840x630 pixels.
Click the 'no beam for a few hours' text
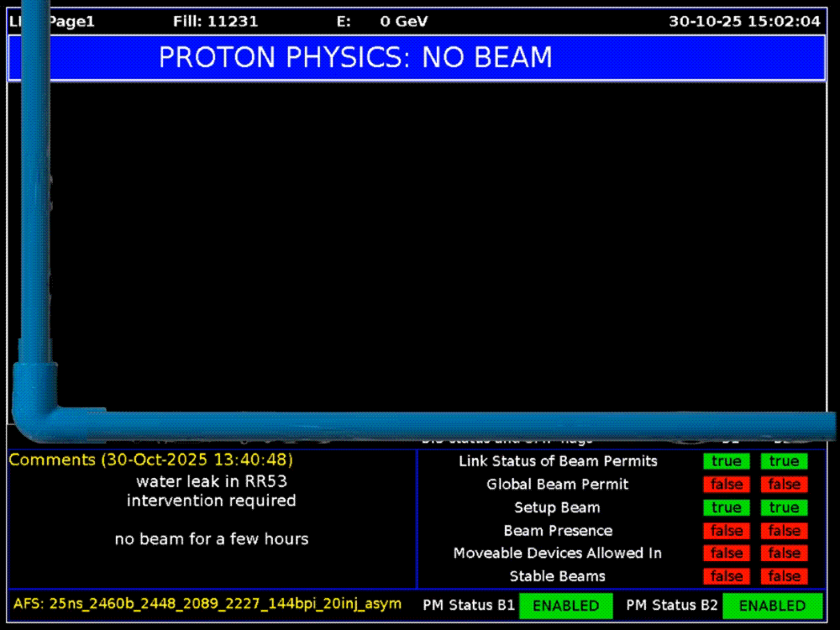pos(211,539)
